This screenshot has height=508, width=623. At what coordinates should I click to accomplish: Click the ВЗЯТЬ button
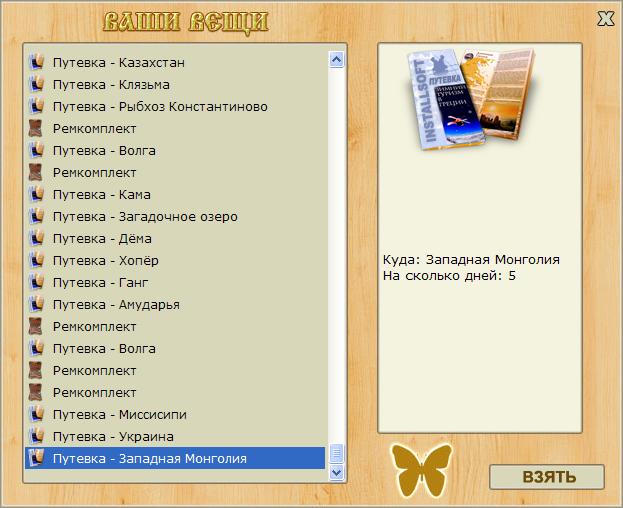(x=547, y=477)
